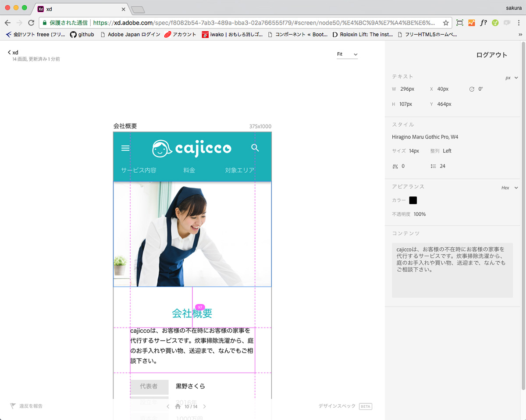
Task: Click the sakura profile name in Chrome
Action: tap(514, 8)
